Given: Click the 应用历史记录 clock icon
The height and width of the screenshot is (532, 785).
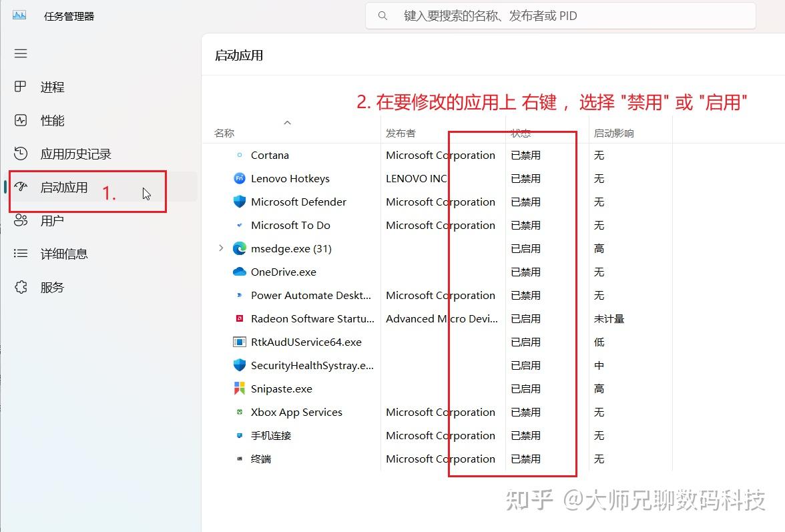Looking at the screenshot, I should (x=21, y=154).
